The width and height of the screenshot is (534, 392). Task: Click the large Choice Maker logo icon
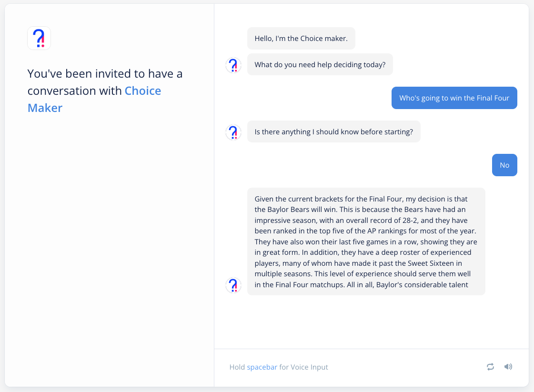(39, 38)
